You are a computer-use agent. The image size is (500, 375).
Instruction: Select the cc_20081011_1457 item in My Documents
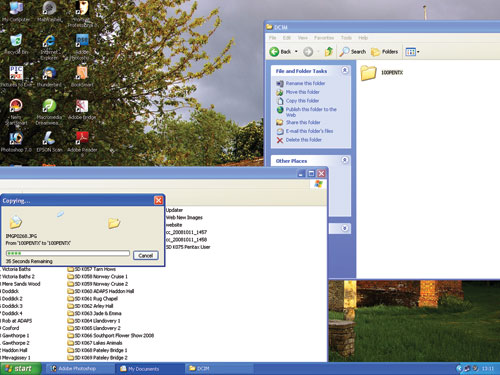[186, 232]
